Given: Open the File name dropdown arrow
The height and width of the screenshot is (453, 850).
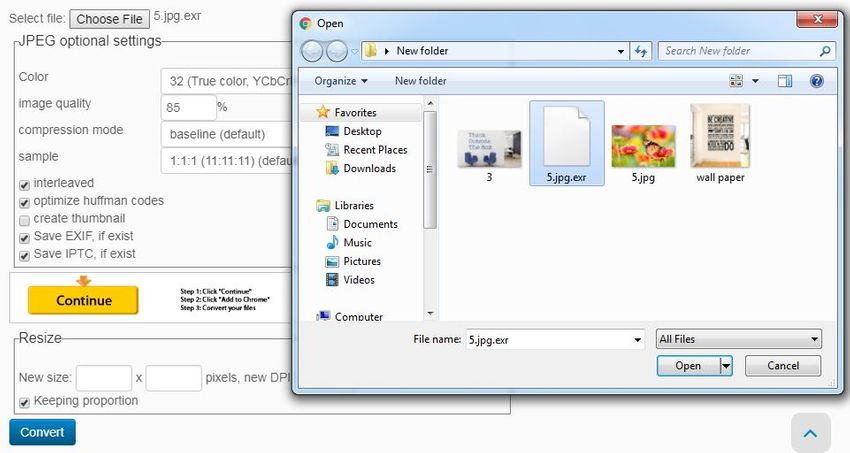Looking at the screenshot, I should (x=637, y=340).
